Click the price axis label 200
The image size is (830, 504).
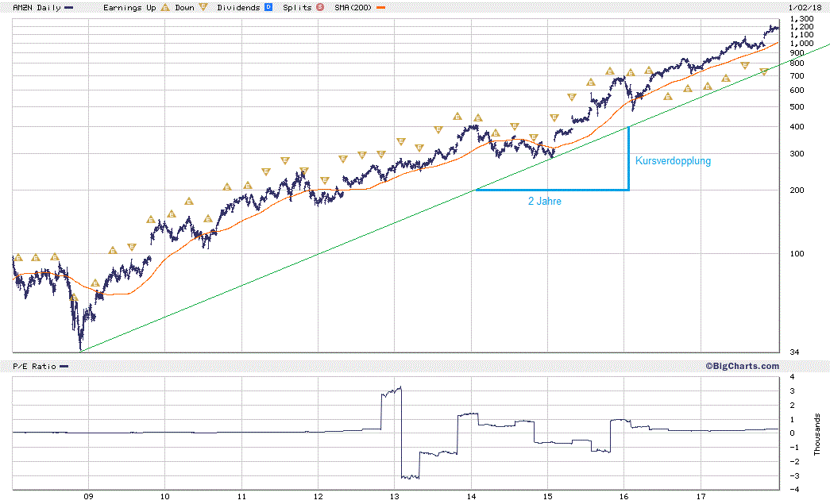click(797, 190)
